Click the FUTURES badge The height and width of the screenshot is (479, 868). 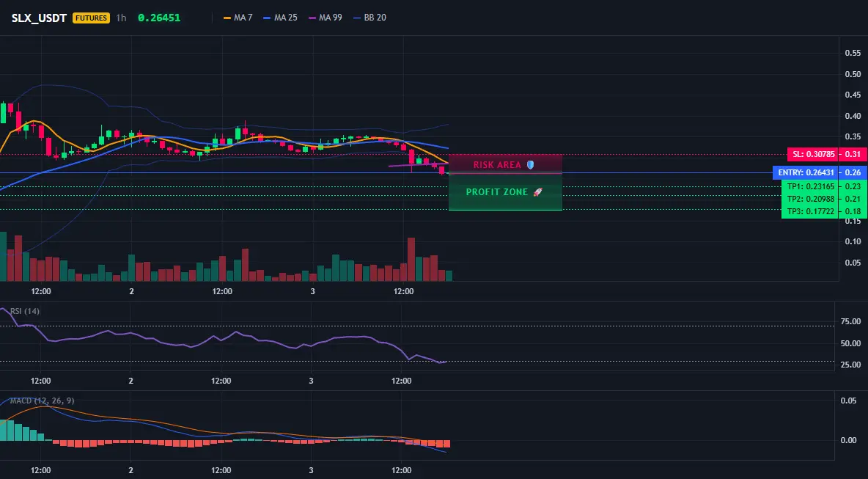point(92,18)
